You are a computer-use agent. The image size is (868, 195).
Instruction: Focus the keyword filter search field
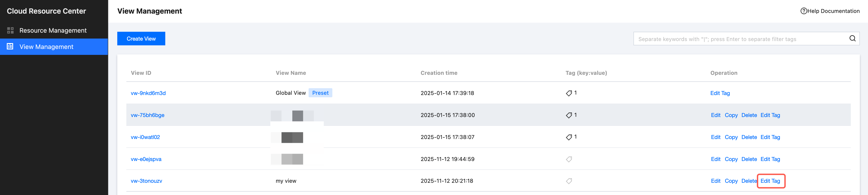(x=740, y=39)
